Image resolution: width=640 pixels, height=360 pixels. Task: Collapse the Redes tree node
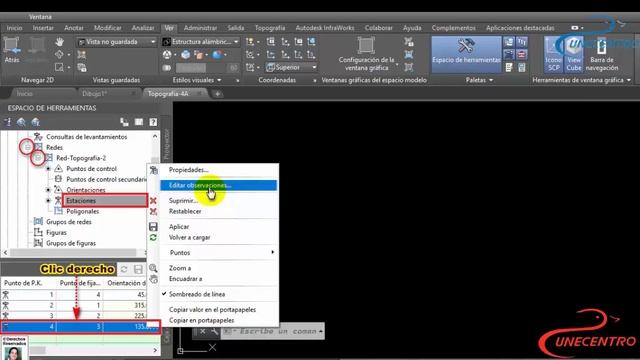click(x=27, y=147)
